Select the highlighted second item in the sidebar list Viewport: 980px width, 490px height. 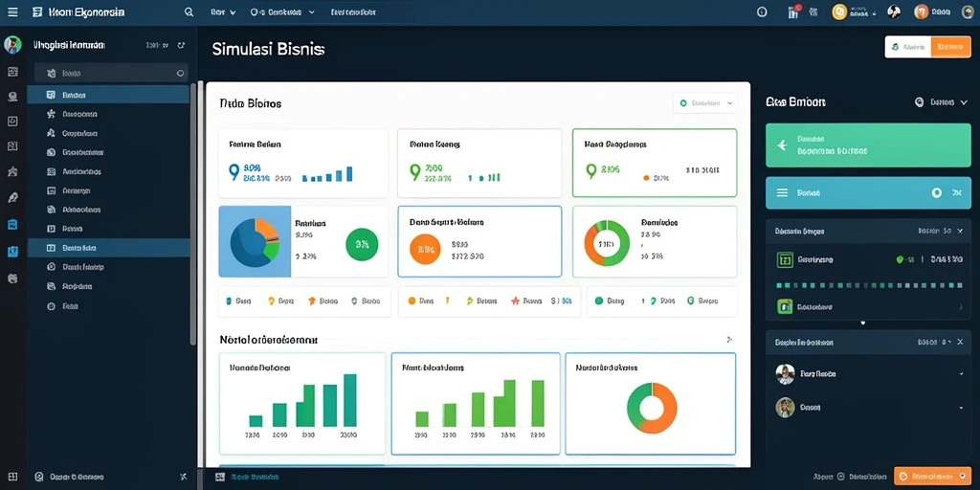pos(108,95)
